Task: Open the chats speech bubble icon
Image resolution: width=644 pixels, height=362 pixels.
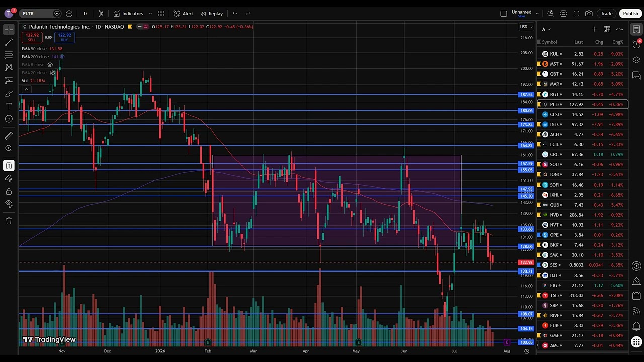Action: (636, 75)
